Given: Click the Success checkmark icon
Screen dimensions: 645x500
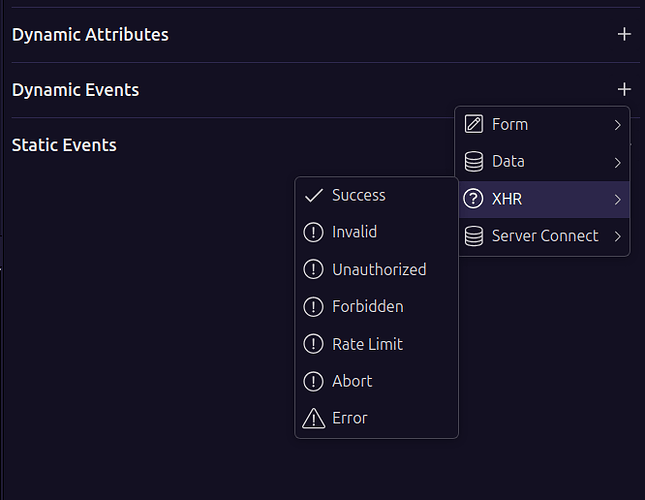Looking at the screenshot, I should [313, 195].
